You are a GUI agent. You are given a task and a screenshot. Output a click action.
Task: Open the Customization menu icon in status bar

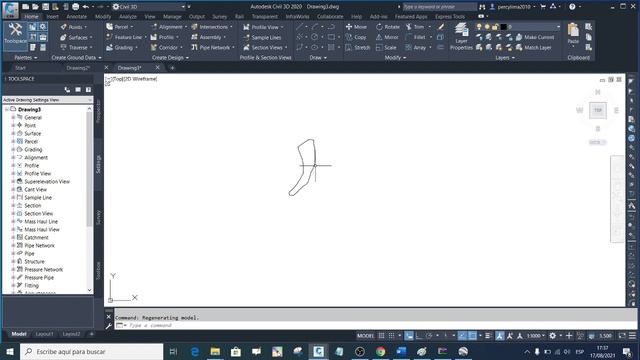pyautogui.click(x=632, y=336)
